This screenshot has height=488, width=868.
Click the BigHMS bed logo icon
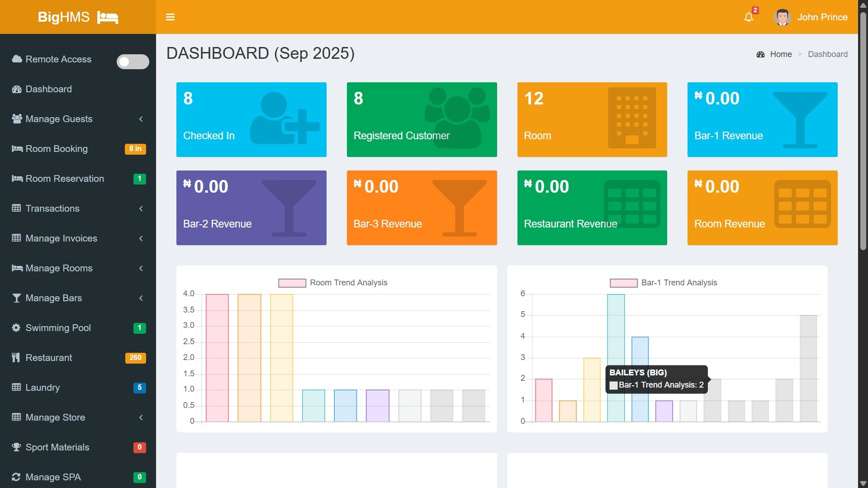point(108,18)
